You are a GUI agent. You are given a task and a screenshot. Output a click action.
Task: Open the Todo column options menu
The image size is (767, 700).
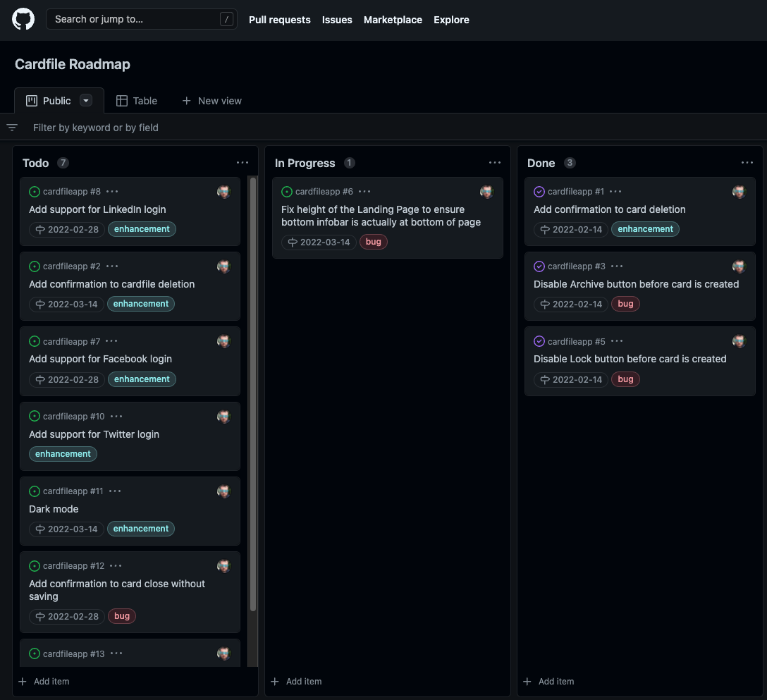[243, 162]
